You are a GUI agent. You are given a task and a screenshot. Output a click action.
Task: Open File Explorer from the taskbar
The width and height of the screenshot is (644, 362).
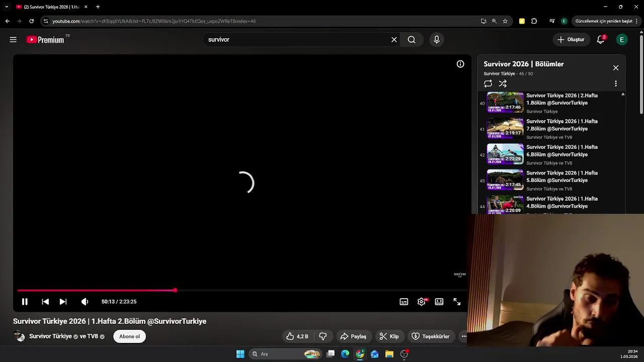click(x=389, y=354)
